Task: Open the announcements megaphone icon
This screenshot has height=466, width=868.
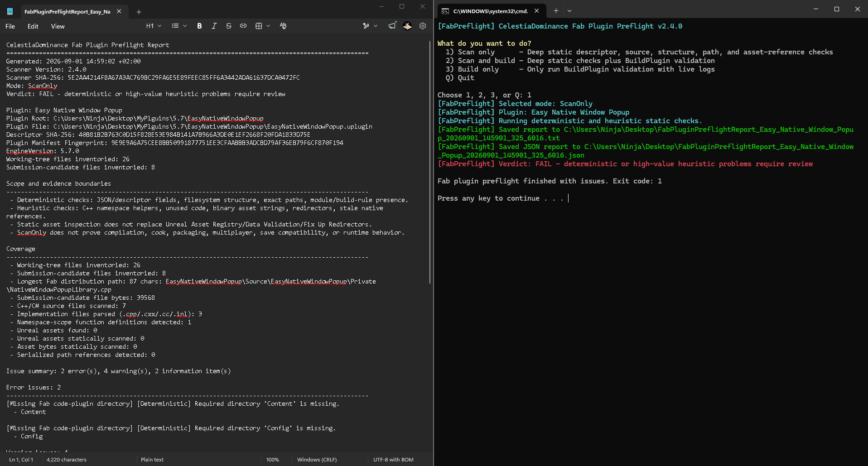Action: (392, 26)
